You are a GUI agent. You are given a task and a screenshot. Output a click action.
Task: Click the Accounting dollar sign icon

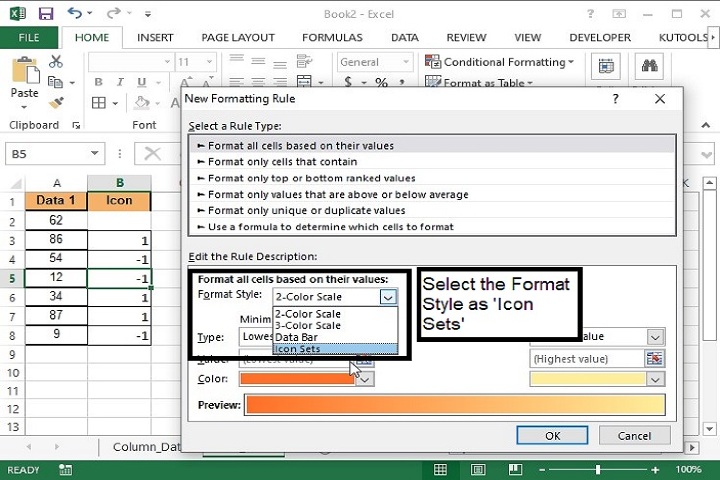point(349,82)
